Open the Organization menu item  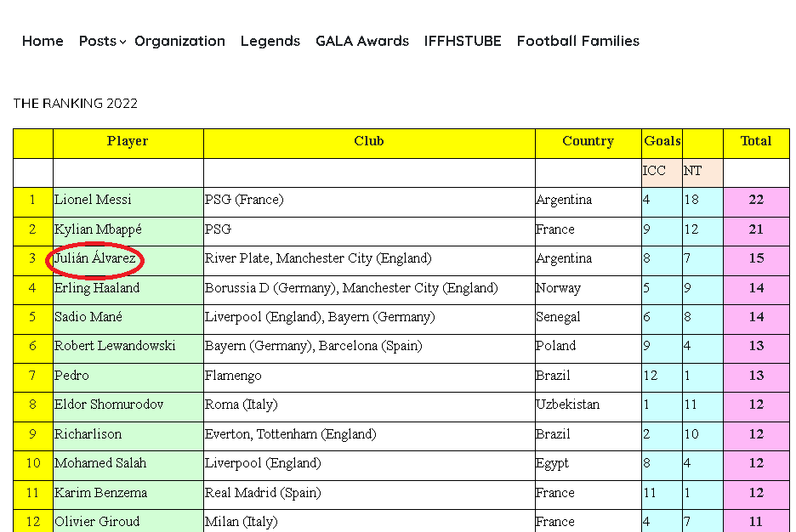[x=179, y=41]
